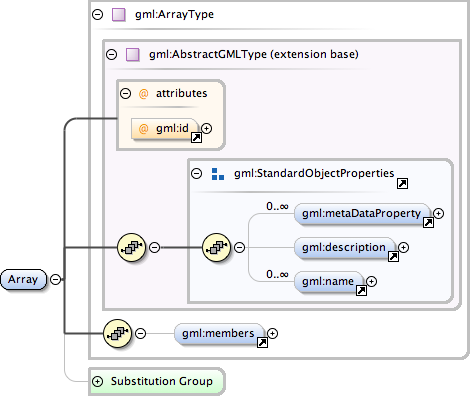Collapse the gml:members sequence

tap(141, 333)
